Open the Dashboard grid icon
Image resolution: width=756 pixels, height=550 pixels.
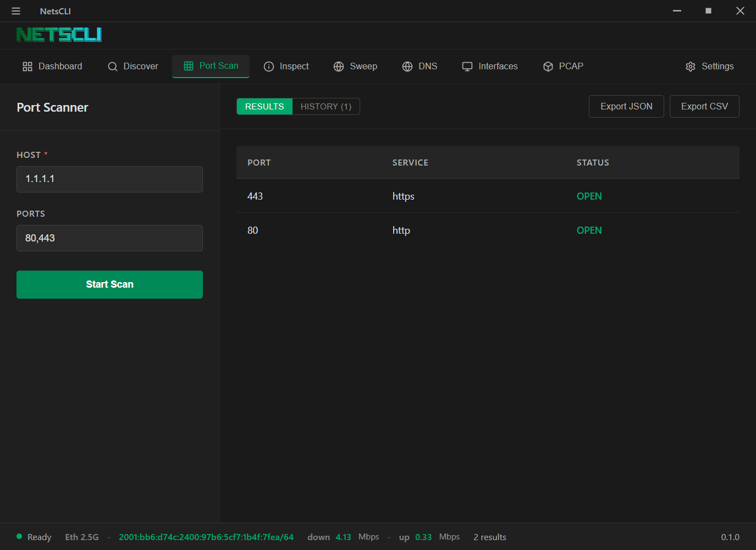pyautogui.click(x=27, y=66)
